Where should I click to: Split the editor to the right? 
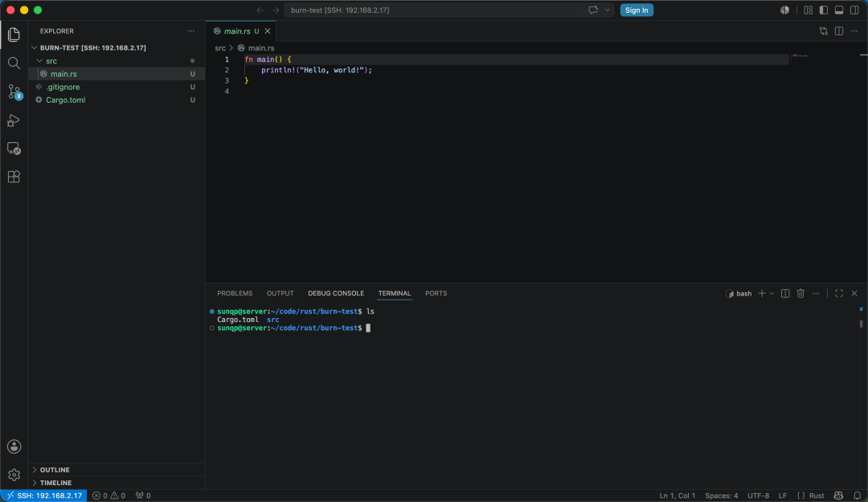[839, 31]
